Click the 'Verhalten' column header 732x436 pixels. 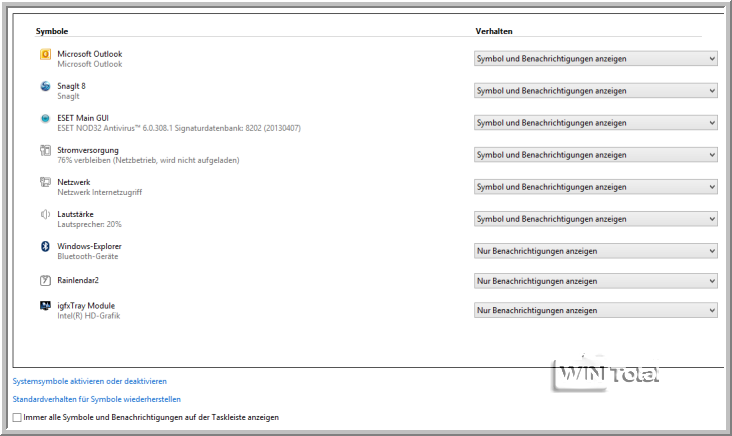coord(494,31)
